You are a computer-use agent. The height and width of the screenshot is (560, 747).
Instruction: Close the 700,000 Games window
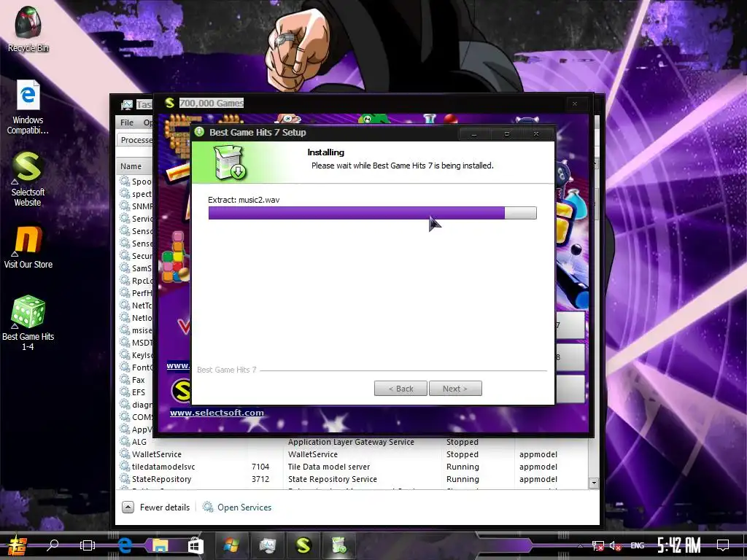tap(575, 104)
